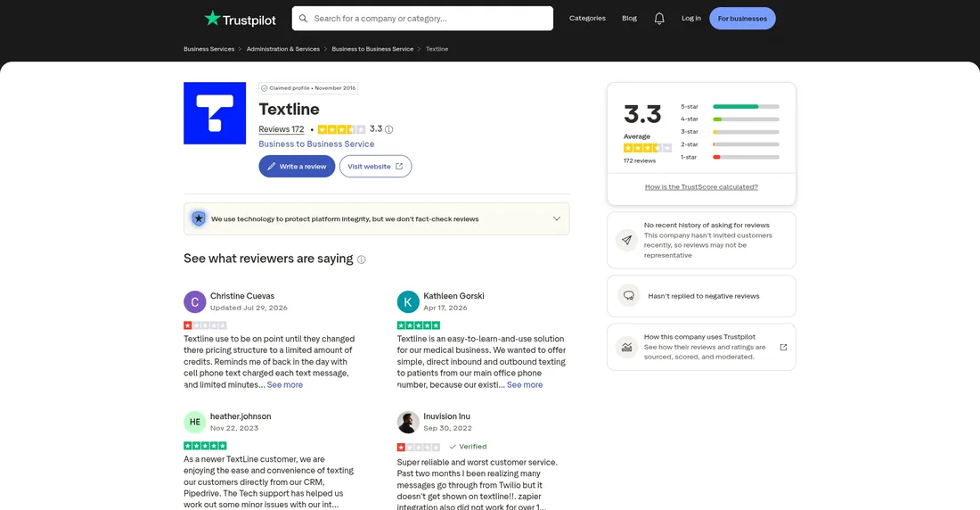Click Textline breadcrumb text
The width and height of the screenshot is (980, 510).
[x=437, y=49]
